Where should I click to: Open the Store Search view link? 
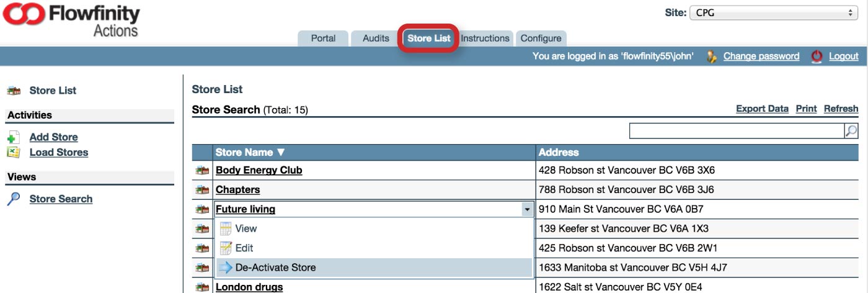[x=61, y=199]
